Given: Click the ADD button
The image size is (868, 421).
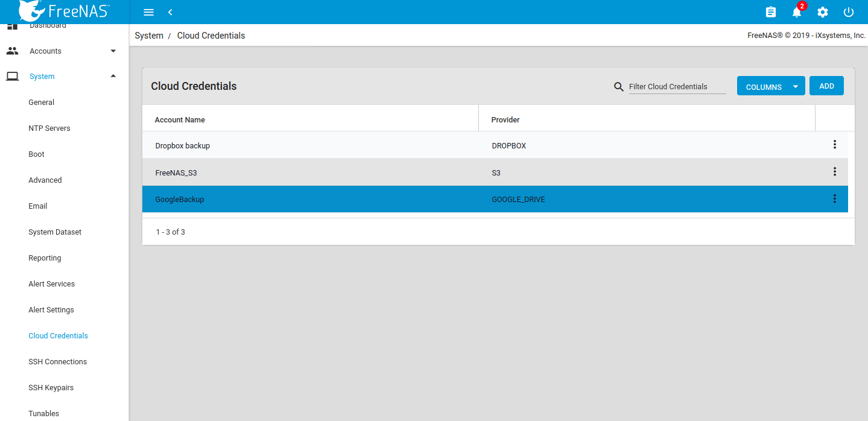Looking at the screenshot, I should pos(826,86).
